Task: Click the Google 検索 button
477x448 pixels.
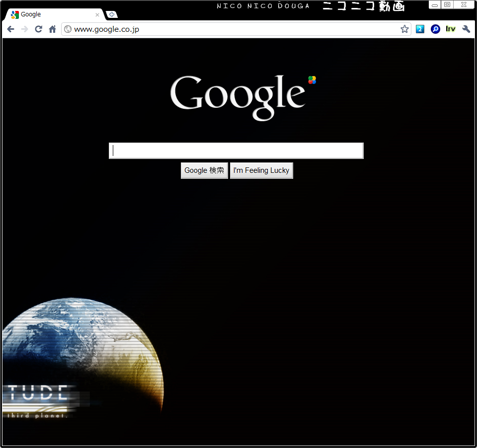Action: 204,170
